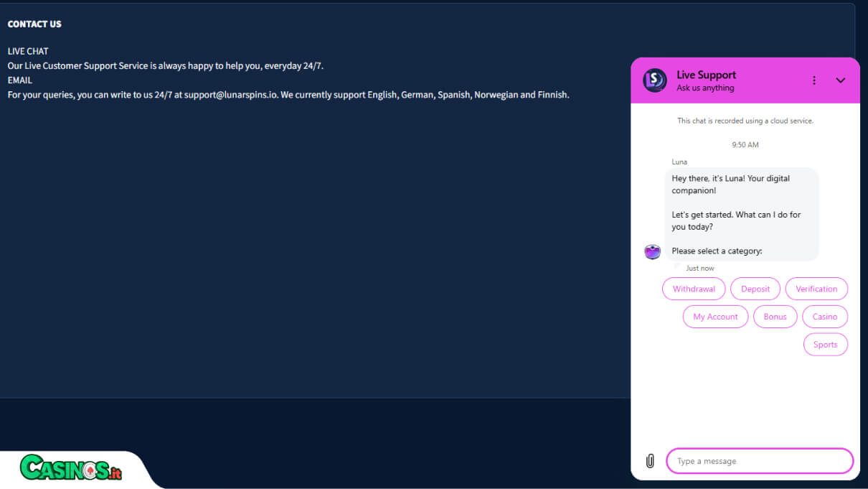Click the support@lunarspins.io email sentence
Viewport: 868px width, 489px height.
point(288,95)
